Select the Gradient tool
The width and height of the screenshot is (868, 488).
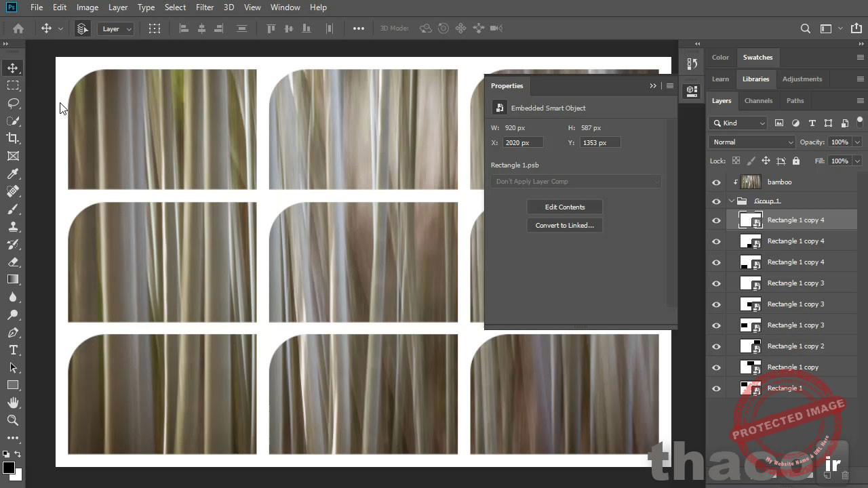12,280
